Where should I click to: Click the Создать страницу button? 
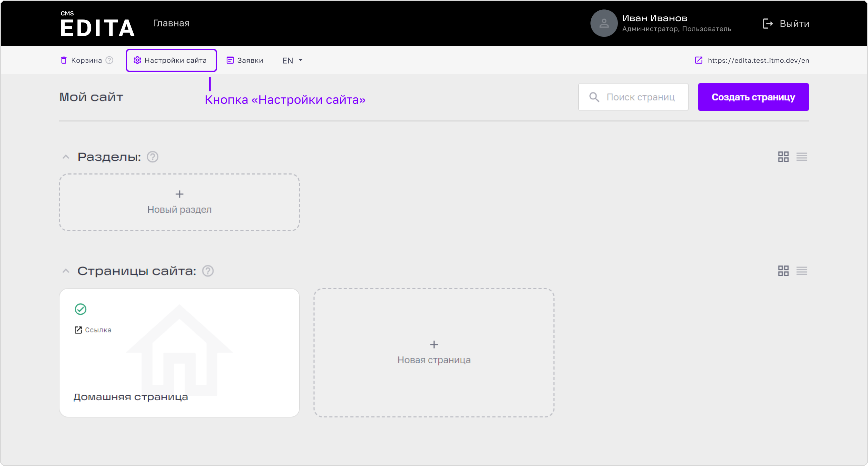click(x=753, y=97)
